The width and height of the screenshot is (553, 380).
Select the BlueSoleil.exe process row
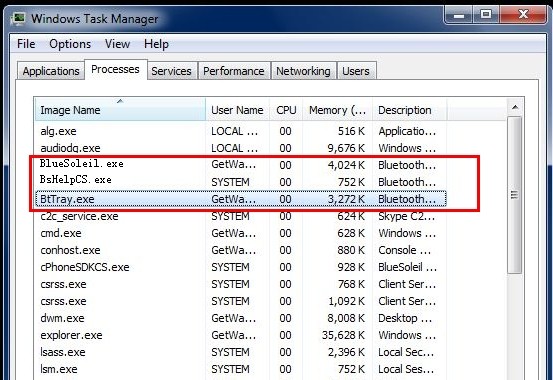pos(241,164)
